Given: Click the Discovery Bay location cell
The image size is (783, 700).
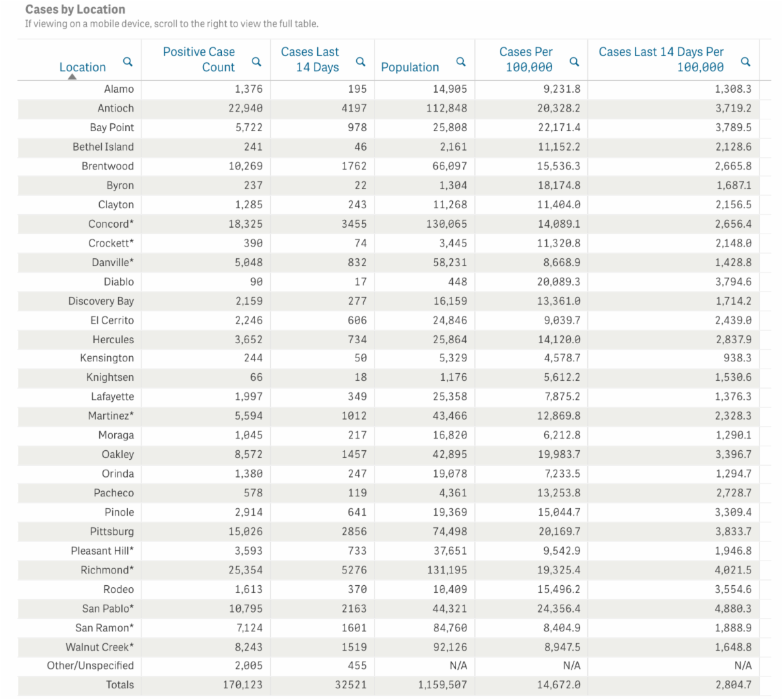Looking at the screenshot, I should 101,301.
